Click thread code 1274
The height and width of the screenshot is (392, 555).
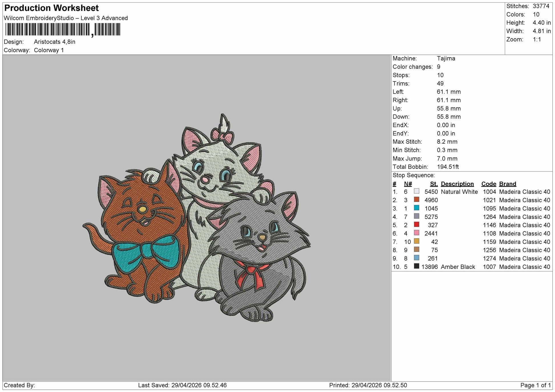point(489,259)
